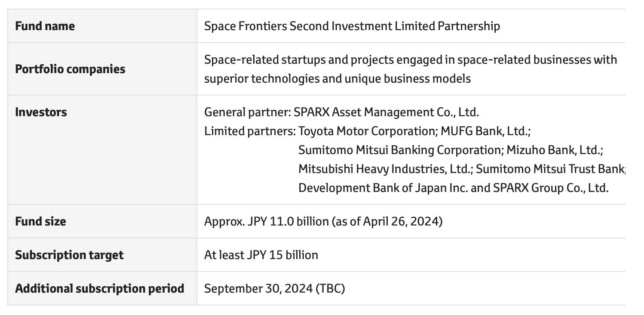The width and height of the screenshot is (644, 315).
Task: Click the Subscription target row header
Action: [x=69, y=255]
